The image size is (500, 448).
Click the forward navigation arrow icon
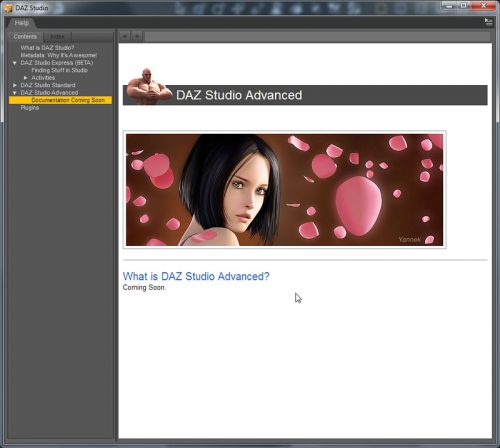(x=137, y=36)
